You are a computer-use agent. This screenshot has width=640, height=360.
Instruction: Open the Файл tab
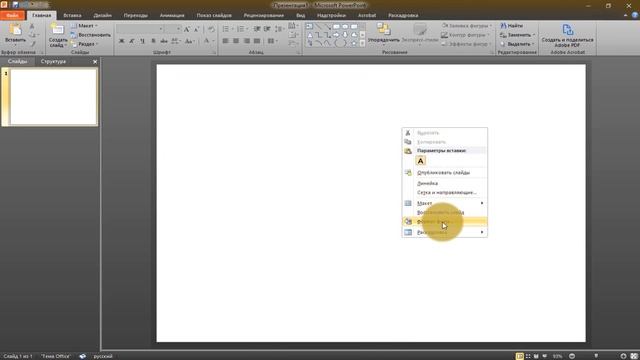(13, 16)
